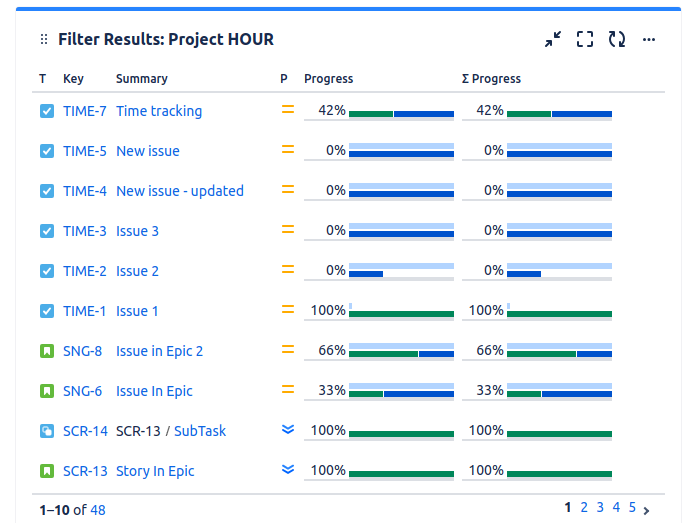Click the story type icon for SCR-13

point(47,471)
